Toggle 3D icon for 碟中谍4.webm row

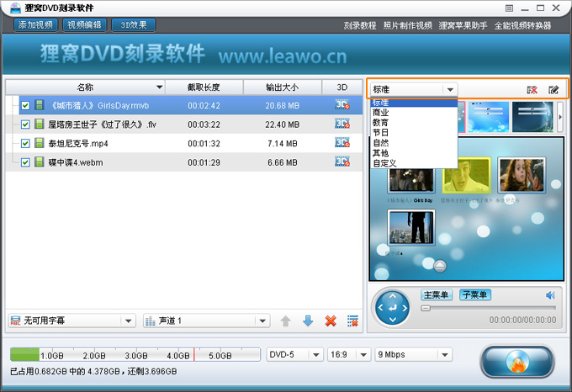click(x=342, y=162)
